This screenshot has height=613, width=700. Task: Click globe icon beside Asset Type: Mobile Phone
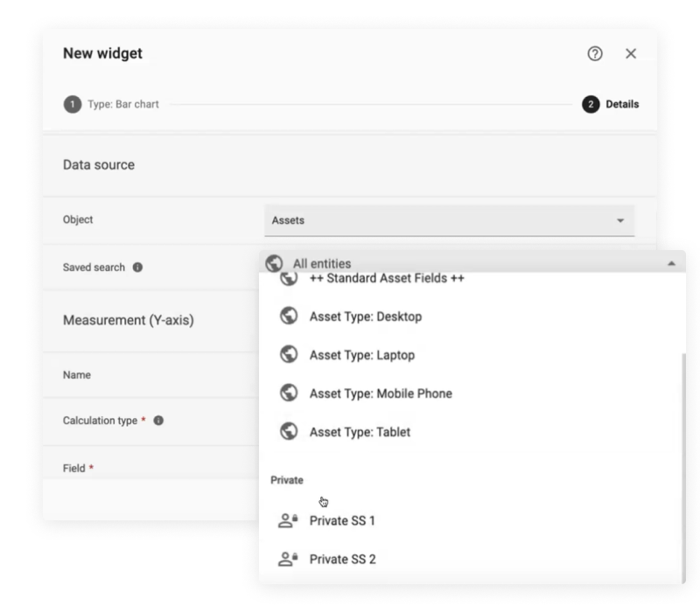click(286, 394)
